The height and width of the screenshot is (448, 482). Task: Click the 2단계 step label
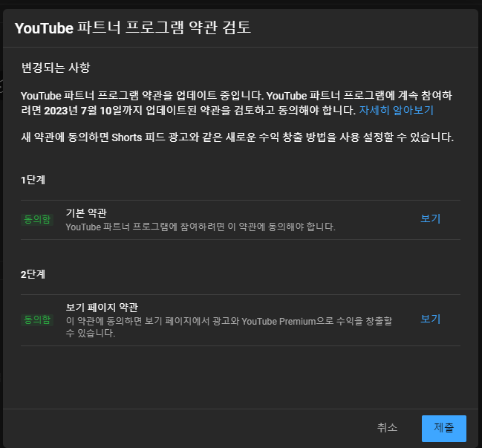pyautogui.click(x=33, y=274)
